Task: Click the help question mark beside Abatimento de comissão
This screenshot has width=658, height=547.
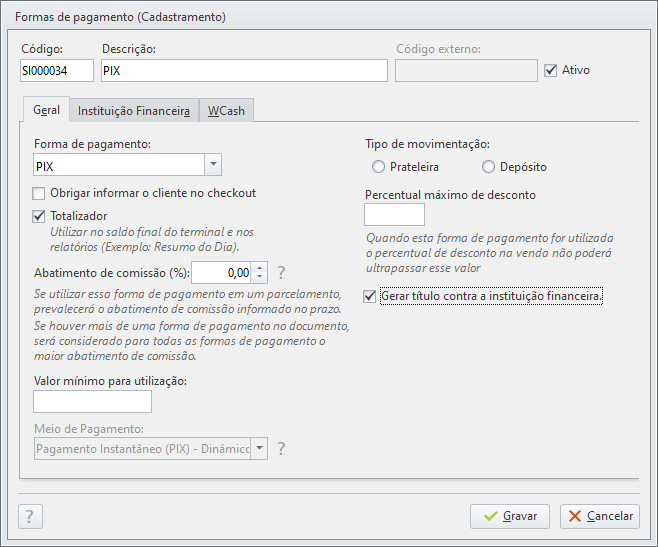Action: 281,273
